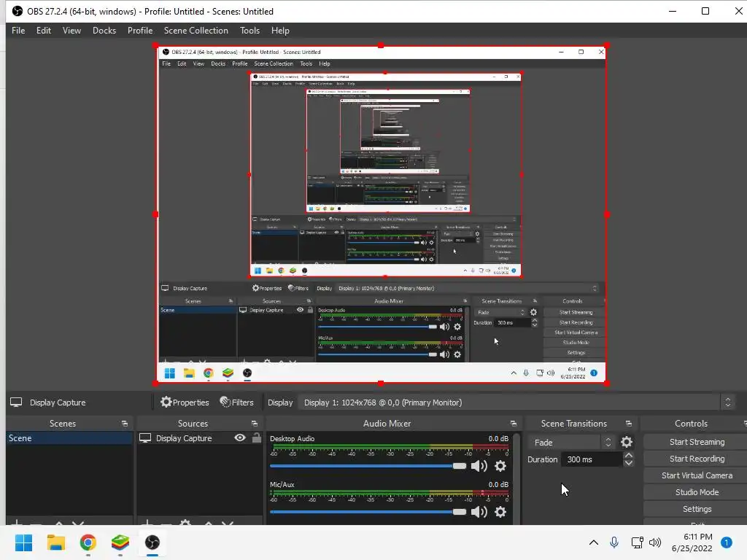Open the Scene Collection menu
747x560 pixels.
pyautogui.click(x=196, y=31)
